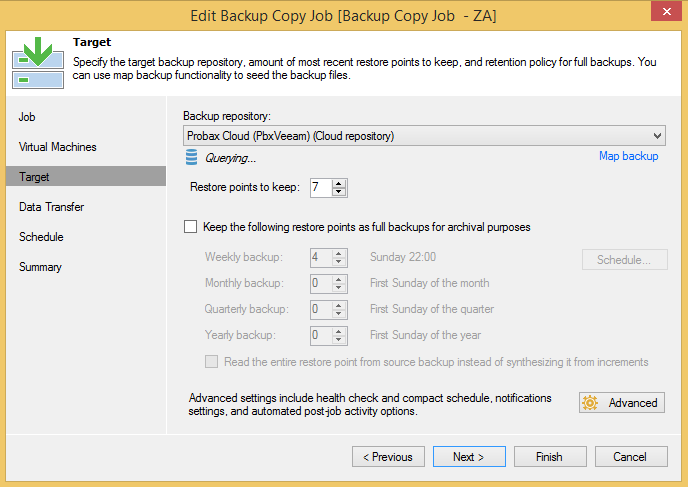This screenshot has width=688, height=487.
Task: Go to Virtual Machines step
Action: tap(57, 147)
